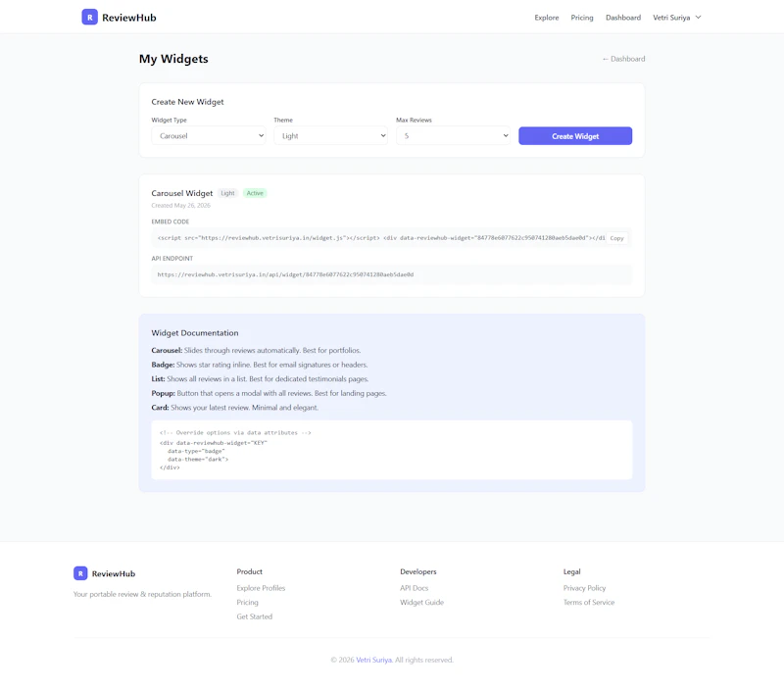Click the Get Started footer link
Viewport: 784px width, 689px height.
point(255,616)
